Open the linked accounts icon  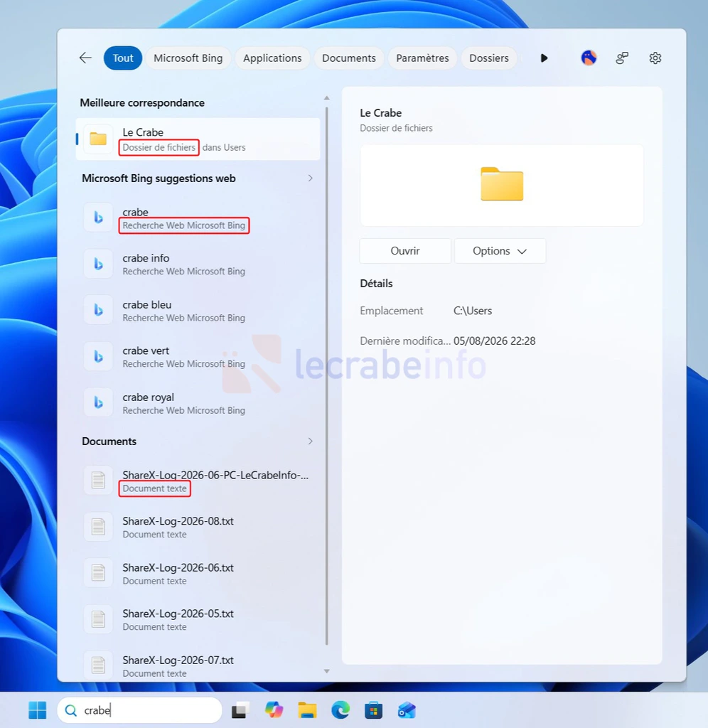pyautogui.click(x=622, y=58)
